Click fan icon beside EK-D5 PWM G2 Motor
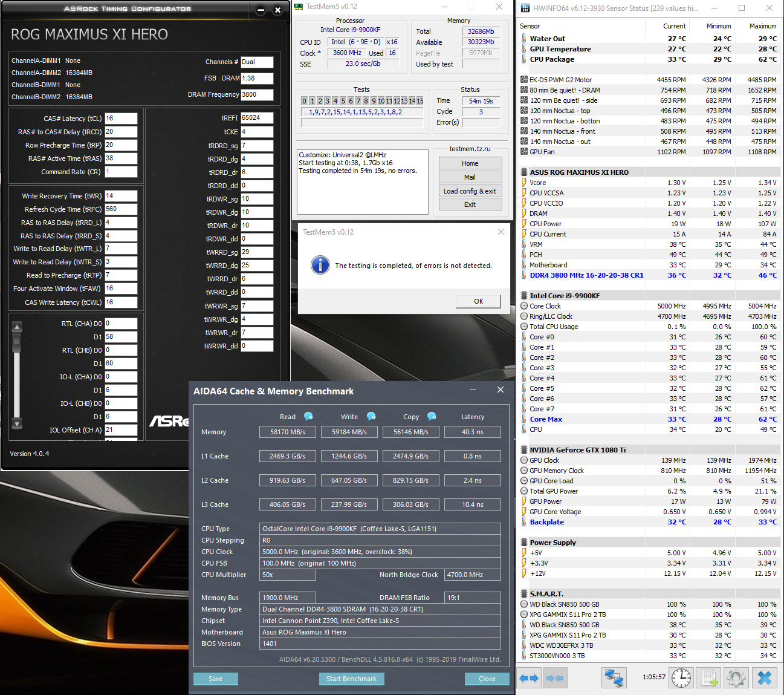 [524, 80]
